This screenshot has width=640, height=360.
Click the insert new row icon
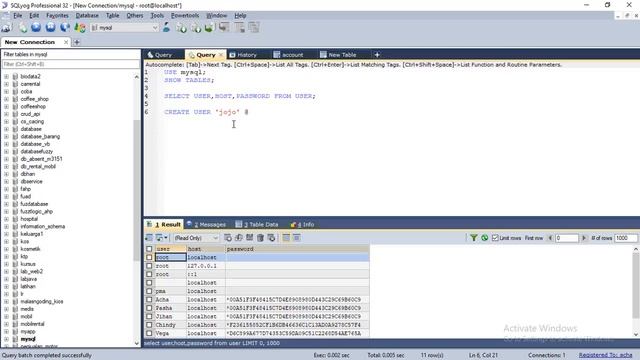(228, 238)
